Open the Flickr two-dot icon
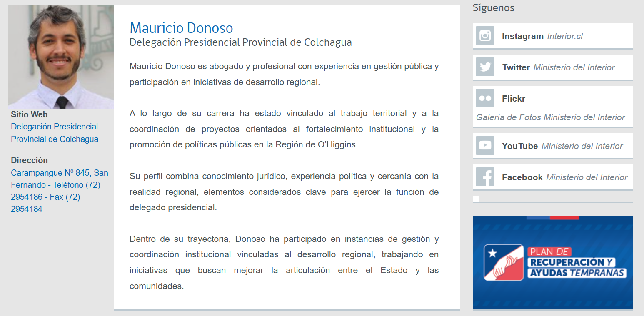 tap(485, 98)
